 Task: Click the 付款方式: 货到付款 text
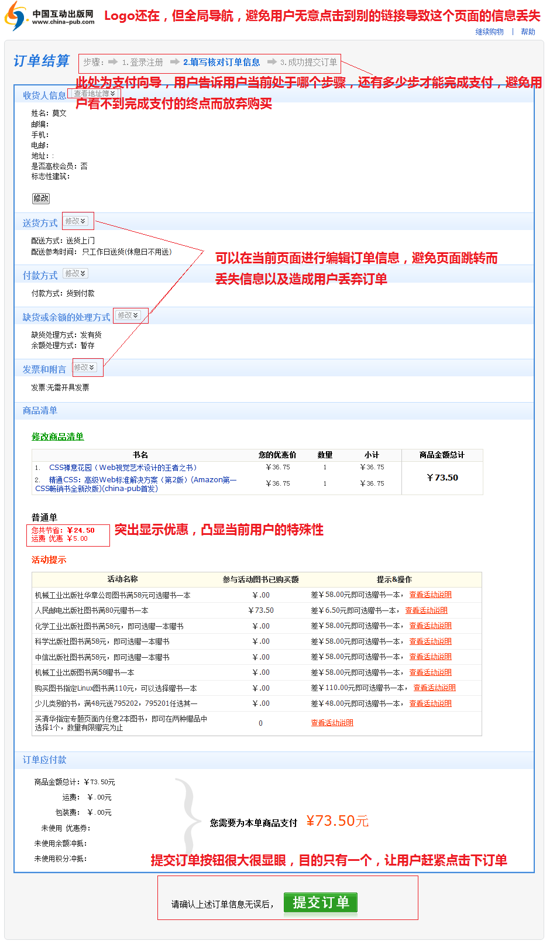(63, 293)
